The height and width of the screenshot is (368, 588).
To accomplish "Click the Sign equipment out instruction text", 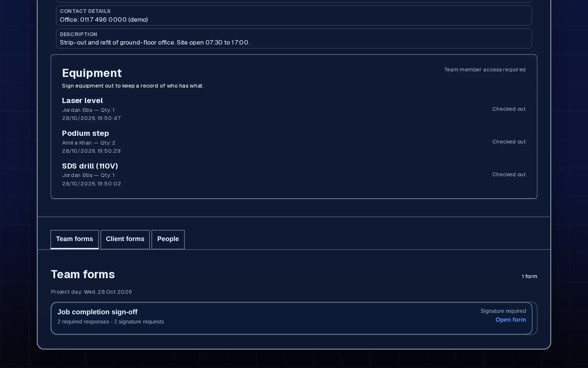I will click(133, 86).
